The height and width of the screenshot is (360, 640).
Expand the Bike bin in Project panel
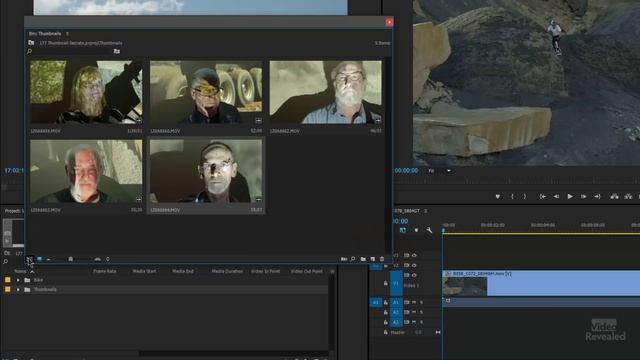point(18,280)
